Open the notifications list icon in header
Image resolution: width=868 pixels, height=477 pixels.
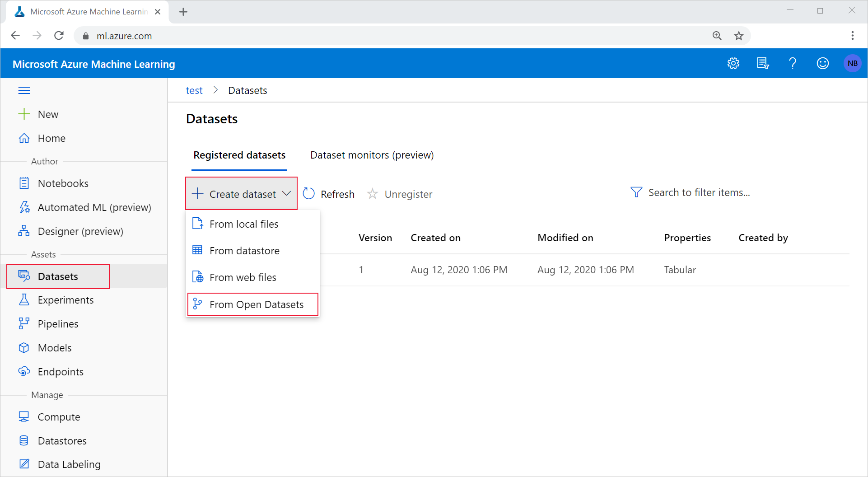point(763,63)
